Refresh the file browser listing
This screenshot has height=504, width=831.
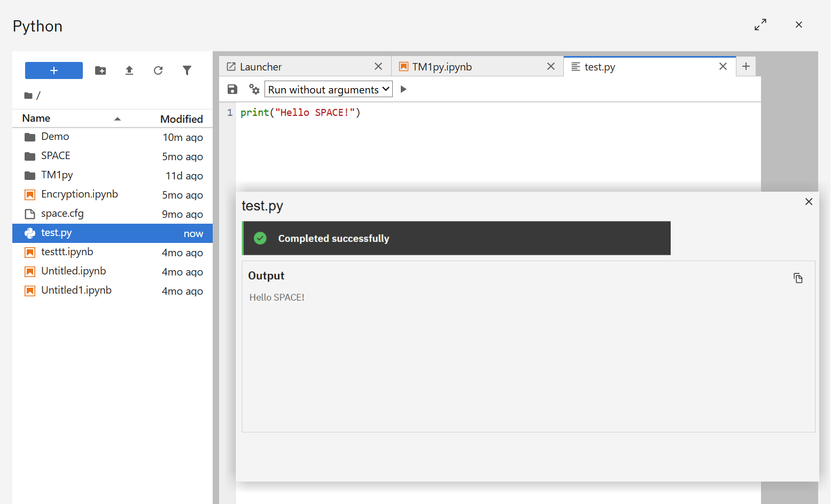point(158,70)
